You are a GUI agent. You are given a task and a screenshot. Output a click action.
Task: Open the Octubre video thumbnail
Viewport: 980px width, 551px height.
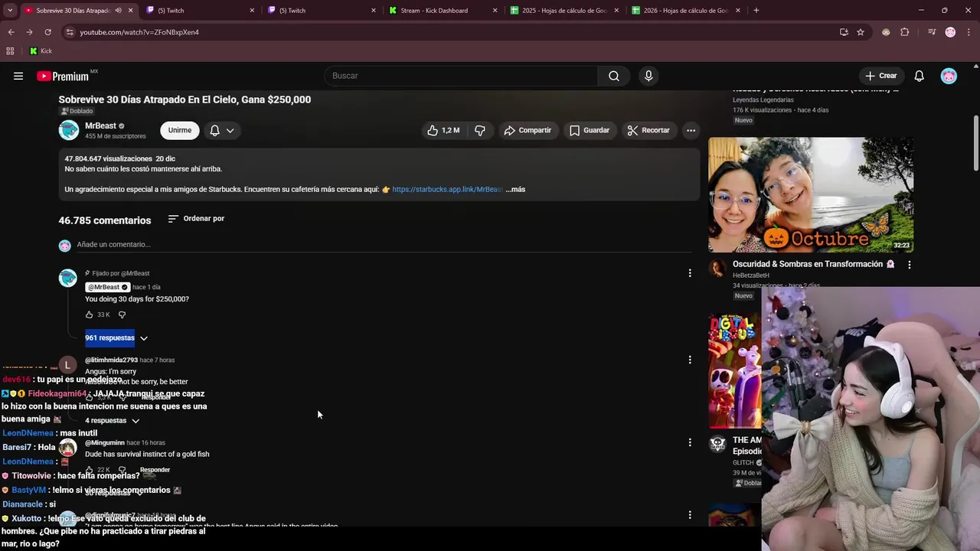tap(811, 195)
